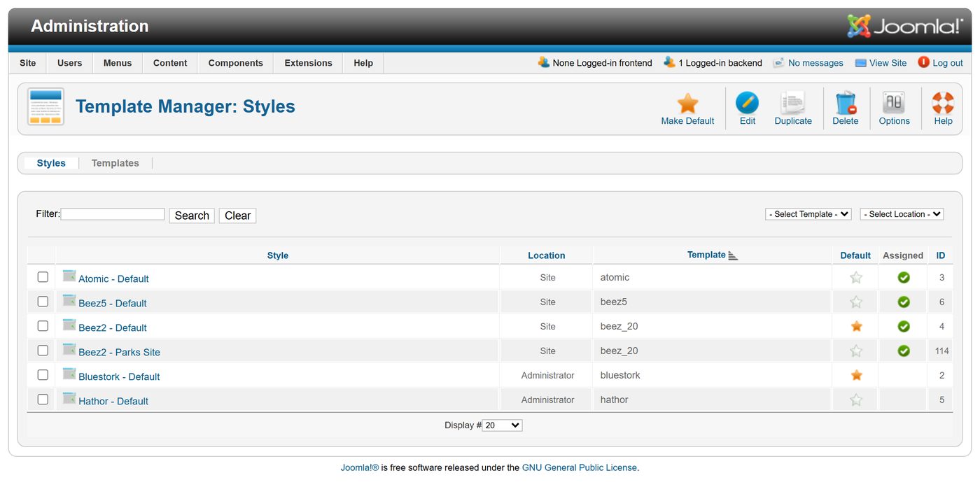Viewport: 980px width, 487px height.
Task: Click the View Site monitor icon
Action: pyautogui.click(x=860, y=63)
